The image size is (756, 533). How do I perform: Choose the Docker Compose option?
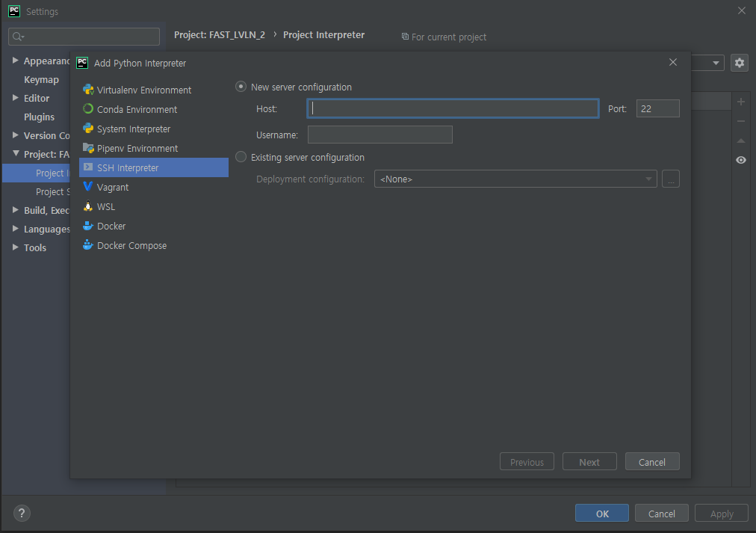tap(154, 245)
